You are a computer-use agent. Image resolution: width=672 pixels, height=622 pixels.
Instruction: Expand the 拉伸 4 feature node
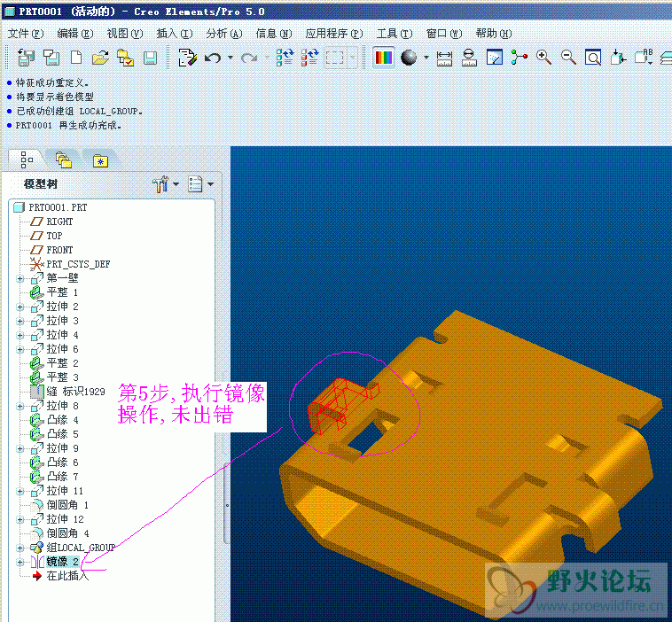point(20,336)
